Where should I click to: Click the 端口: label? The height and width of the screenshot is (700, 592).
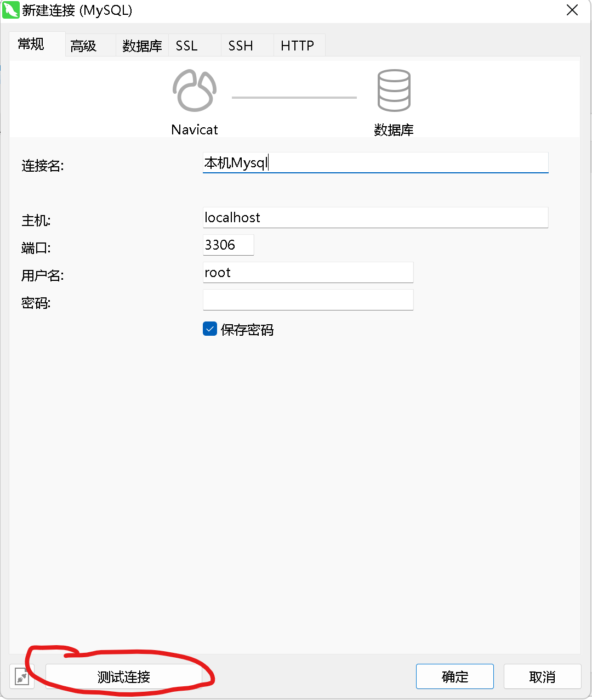[36, 248]
